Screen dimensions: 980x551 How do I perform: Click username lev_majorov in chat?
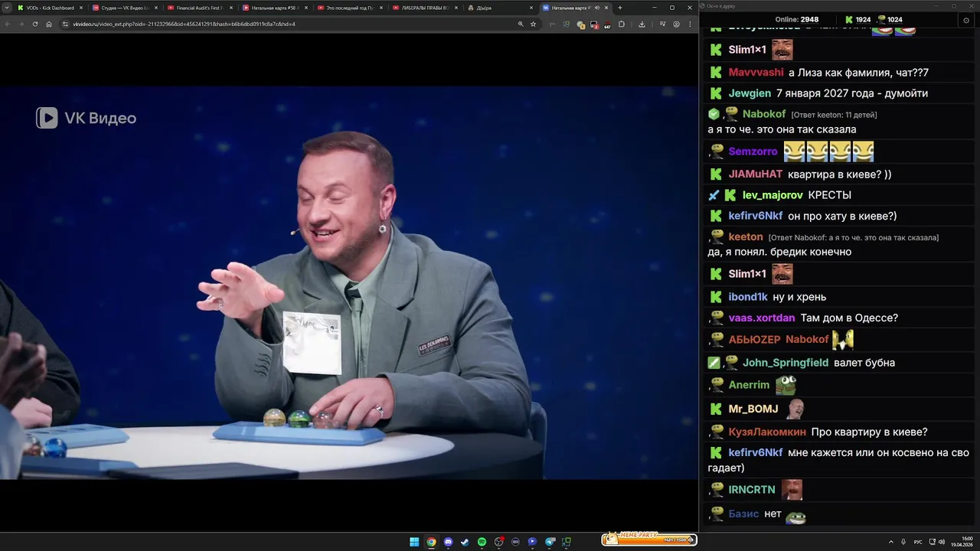coord(773,195)
